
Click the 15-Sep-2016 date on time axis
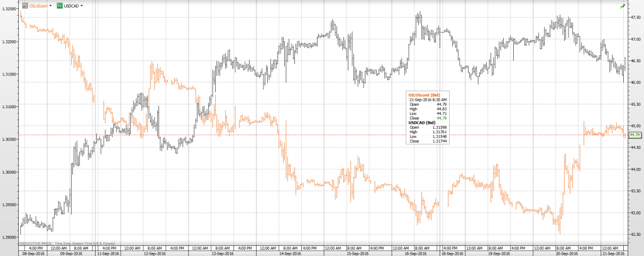pos(357,253)
